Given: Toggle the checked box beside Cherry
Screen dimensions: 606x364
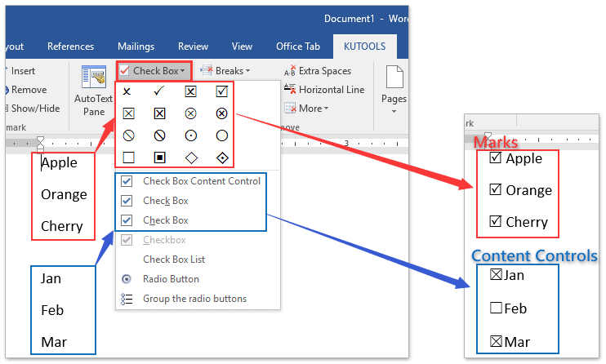Looking at the screenshot, I should click(496, 221).
